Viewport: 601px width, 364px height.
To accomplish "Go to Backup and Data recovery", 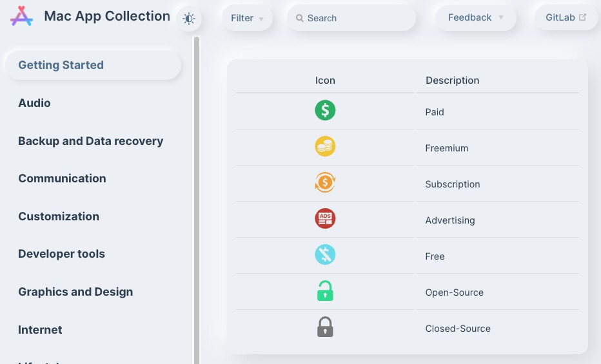I will pos(90,141).
